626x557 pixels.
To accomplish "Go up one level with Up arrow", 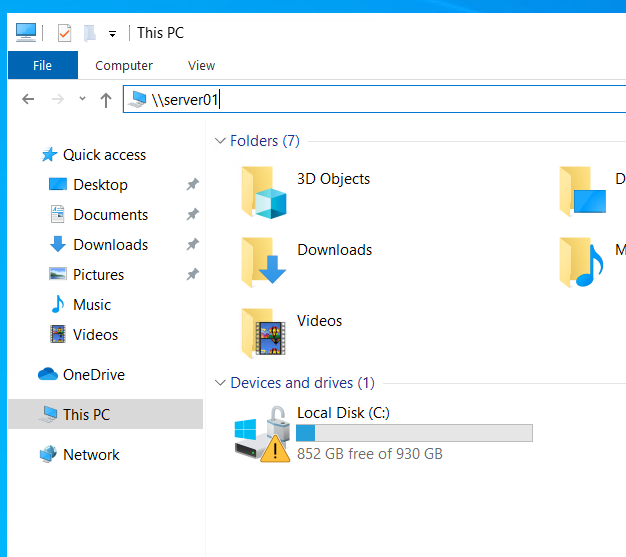I will click(x=106, y=100).
